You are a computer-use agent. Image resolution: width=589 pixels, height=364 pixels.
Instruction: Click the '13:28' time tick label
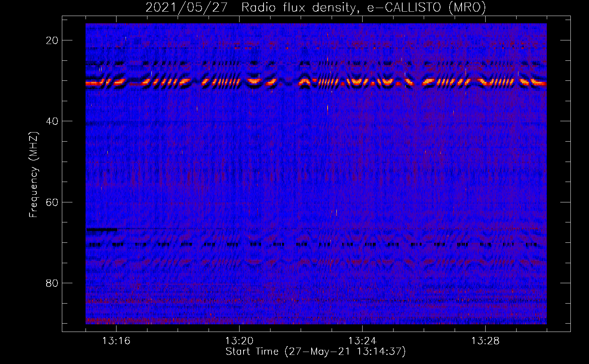(x=485, y=341)
